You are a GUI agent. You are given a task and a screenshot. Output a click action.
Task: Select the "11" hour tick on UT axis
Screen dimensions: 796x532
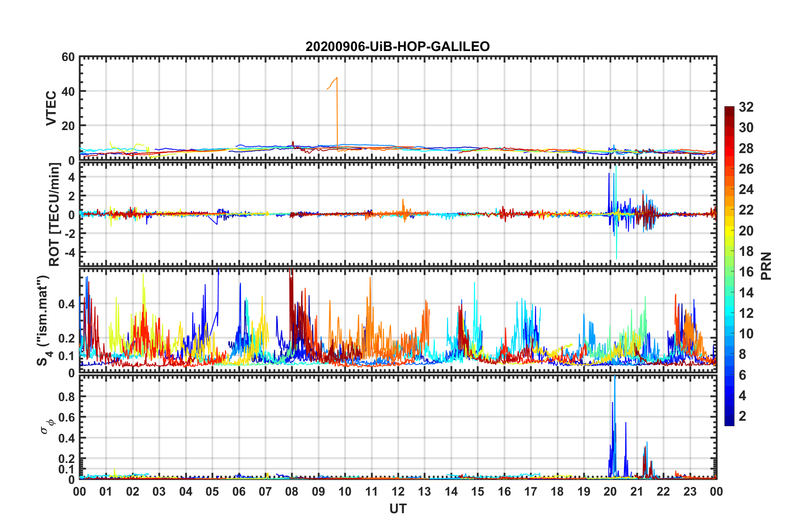coord(372,491)
